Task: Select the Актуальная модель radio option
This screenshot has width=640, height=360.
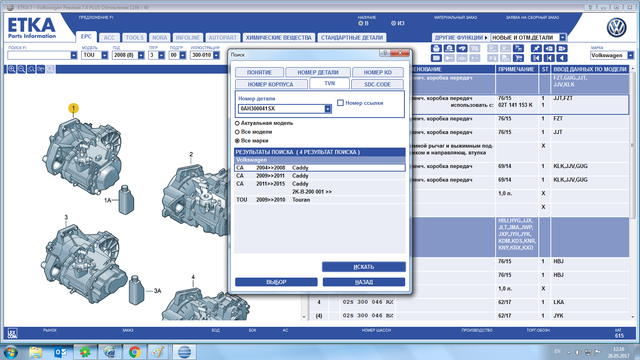Action: tap(237, 123)
